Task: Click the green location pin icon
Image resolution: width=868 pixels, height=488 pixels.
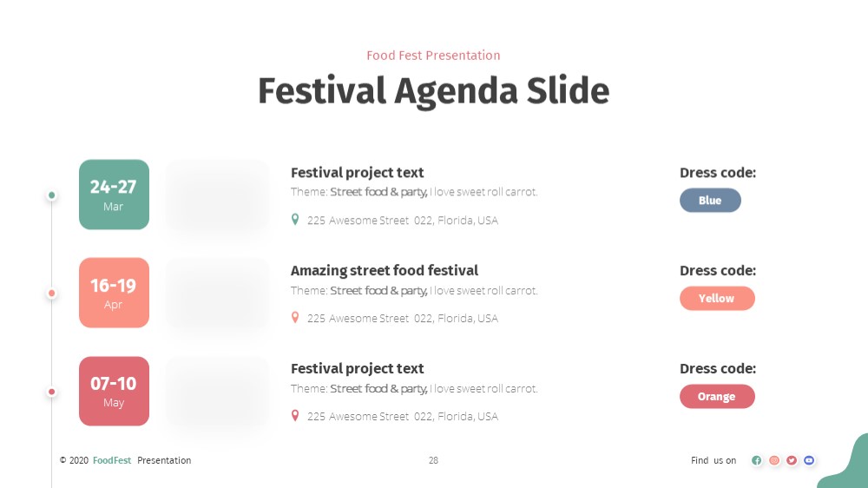Action: click(295, 220)
